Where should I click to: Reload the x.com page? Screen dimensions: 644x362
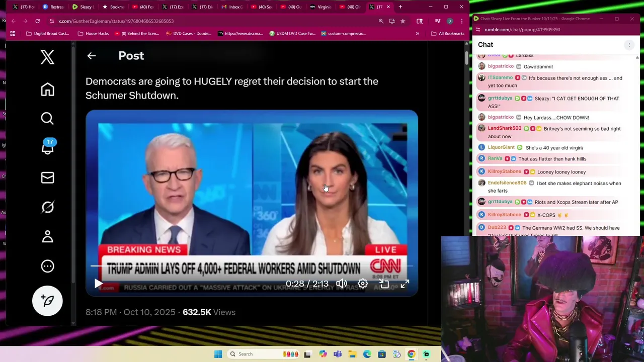pos(37,21)
